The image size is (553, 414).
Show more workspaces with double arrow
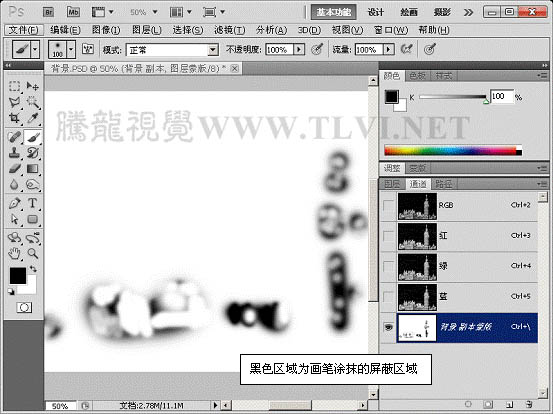(x=468, y=13)
